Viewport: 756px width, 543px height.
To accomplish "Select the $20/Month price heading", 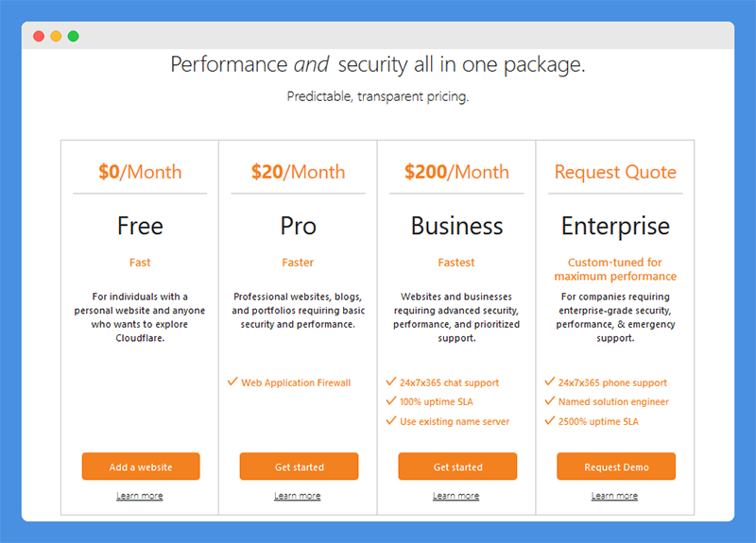I will [x=298, y=172].
